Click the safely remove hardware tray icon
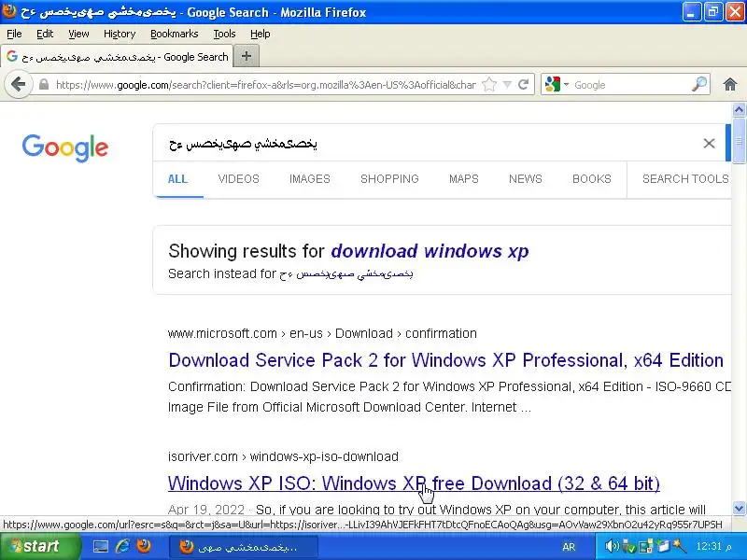 [628, 546]
